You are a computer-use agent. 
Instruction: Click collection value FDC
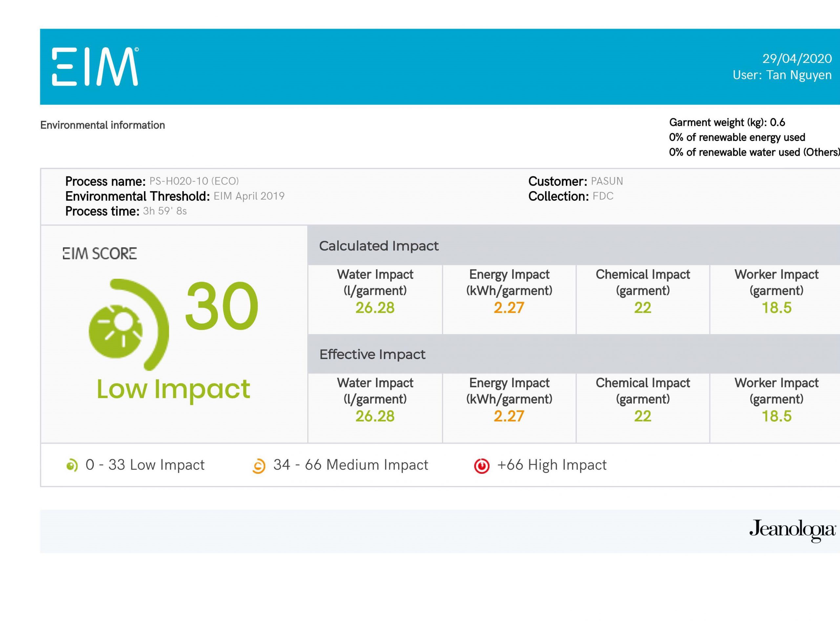pyautogui.click(x=603, y=196)
